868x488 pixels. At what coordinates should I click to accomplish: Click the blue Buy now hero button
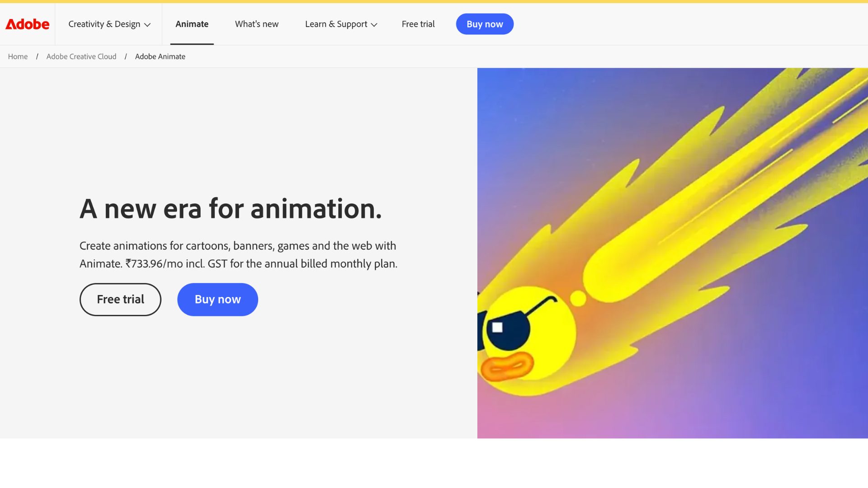pos(217,300)
